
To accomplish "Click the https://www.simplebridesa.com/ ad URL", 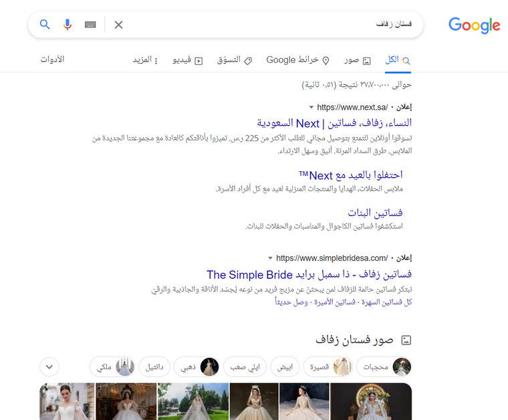I will pyautogui.click(x=332, y=258).
